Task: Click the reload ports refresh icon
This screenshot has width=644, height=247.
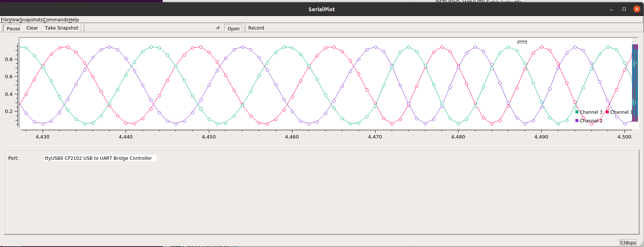Action: (218, 28)
